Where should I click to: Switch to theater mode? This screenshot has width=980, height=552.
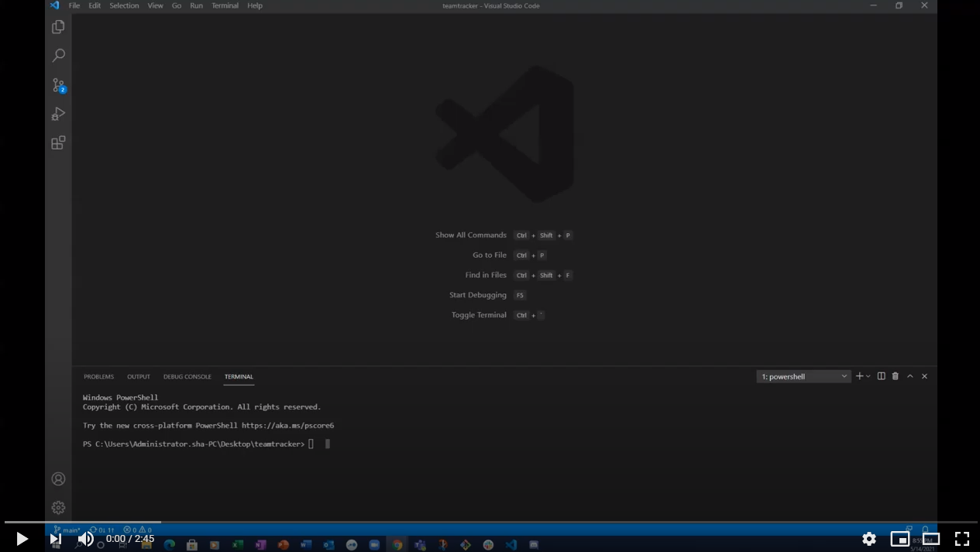click(931, 539)
